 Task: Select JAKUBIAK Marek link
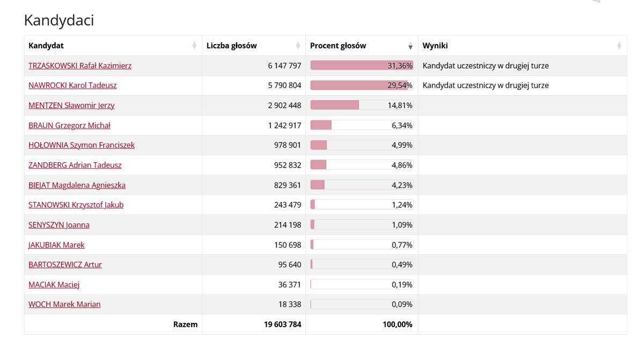56,244
